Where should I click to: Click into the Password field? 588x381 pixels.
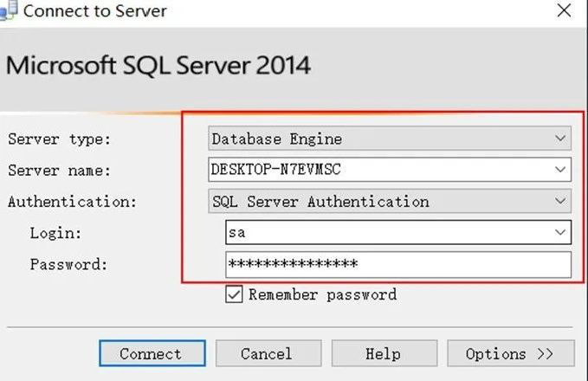coord(398,264)
